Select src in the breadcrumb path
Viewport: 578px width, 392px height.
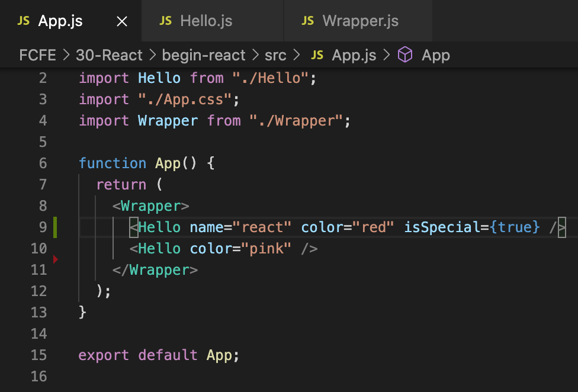[x=275, y=55]
